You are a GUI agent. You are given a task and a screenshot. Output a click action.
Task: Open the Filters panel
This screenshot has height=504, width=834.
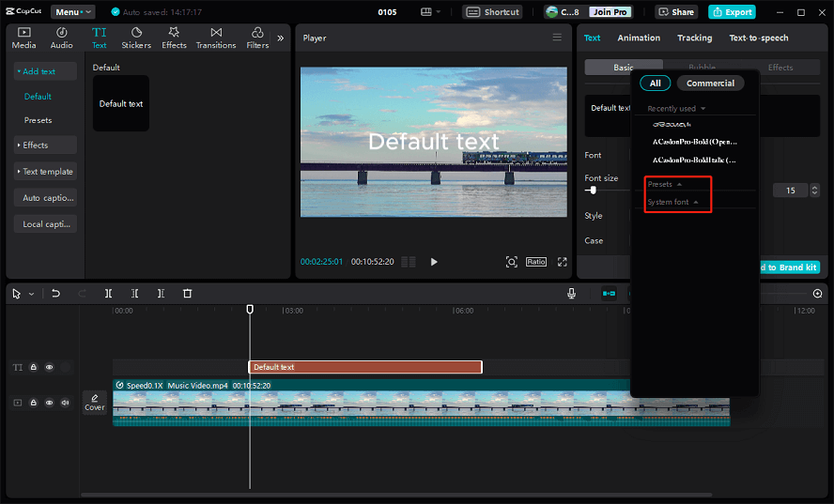coord(257,38)
